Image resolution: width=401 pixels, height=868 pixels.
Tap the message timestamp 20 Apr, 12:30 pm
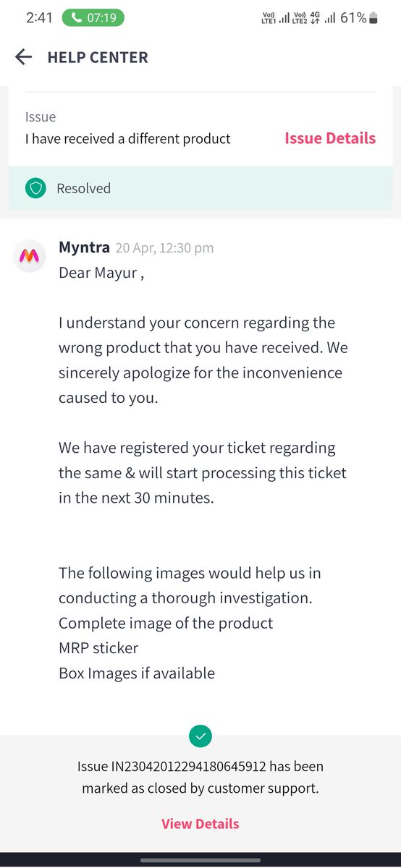(x=164, y=248)
